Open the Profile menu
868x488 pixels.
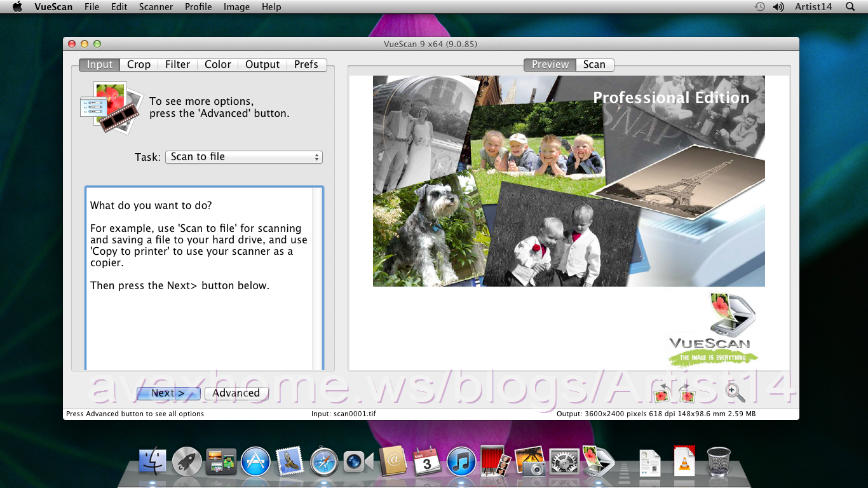198,7
